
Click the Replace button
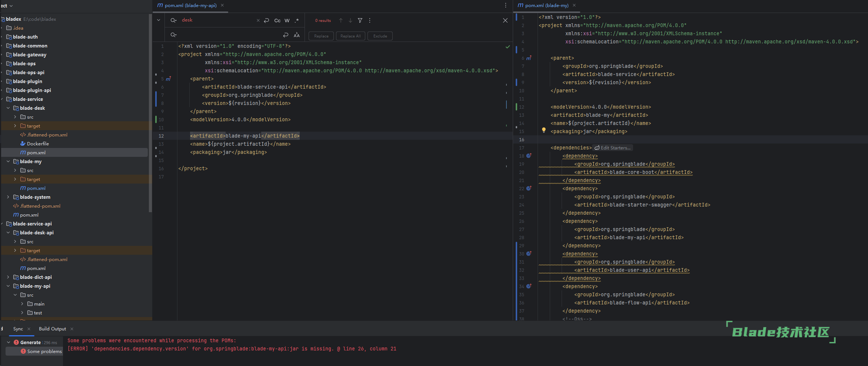321,36
